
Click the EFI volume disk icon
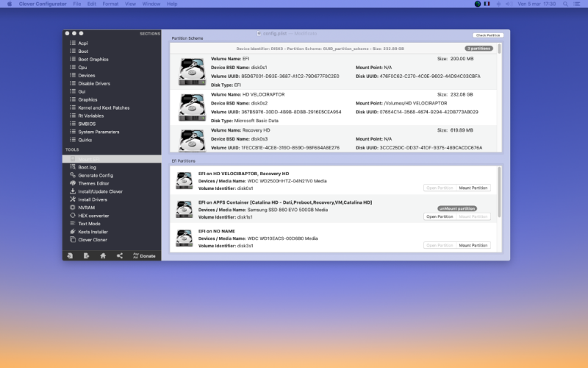192,71
